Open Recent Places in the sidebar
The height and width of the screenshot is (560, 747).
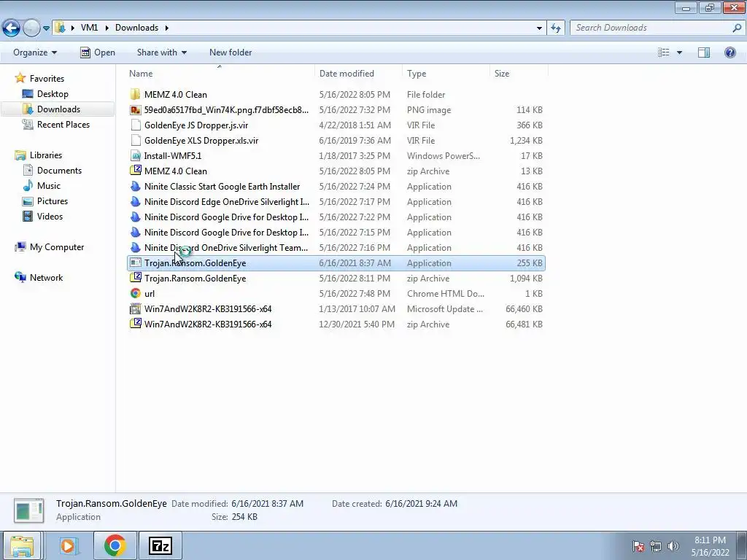63,124
